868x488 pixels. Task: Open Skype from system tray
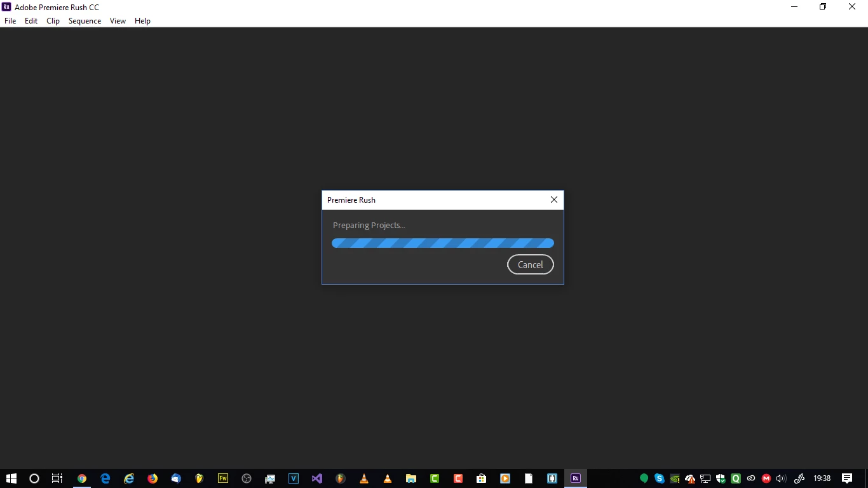click(x=660, y=478)
